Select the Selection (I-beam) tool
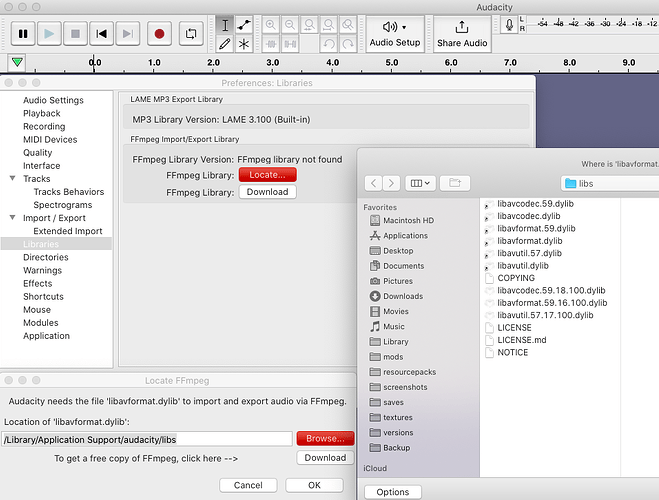 [x=225, y=25]
